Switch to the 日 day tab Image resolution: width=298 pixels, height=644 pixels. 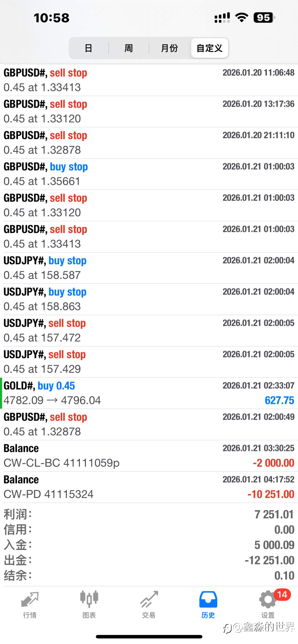click(88, 48)
